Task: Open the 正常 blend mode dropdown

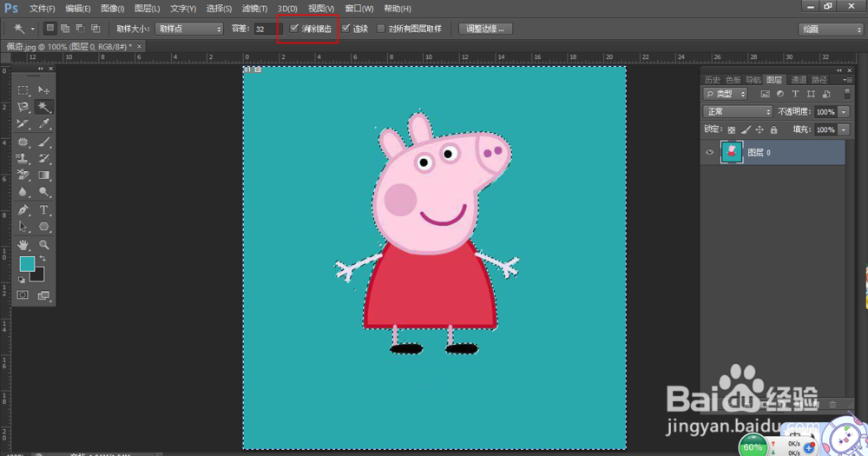Action: point(737,112)
